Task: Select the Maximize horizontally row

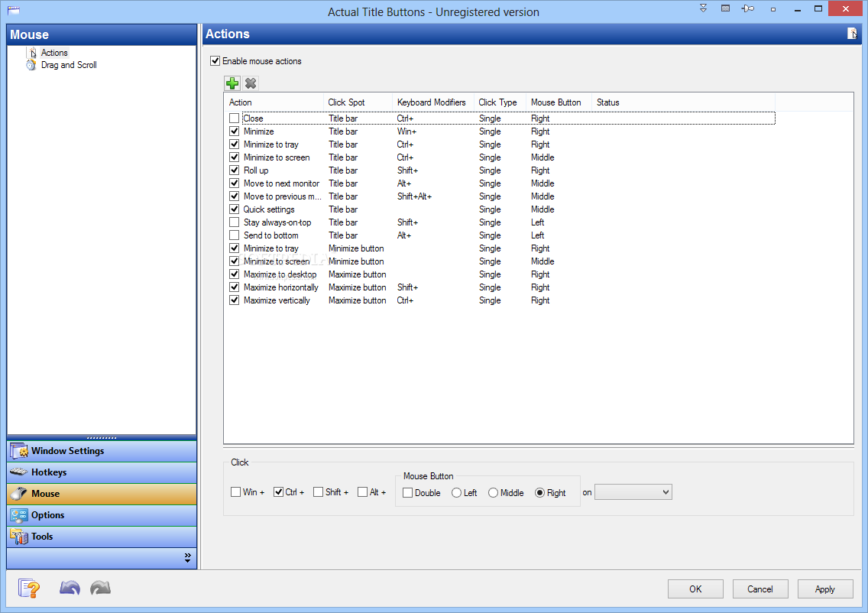Action: coord(500,287)
